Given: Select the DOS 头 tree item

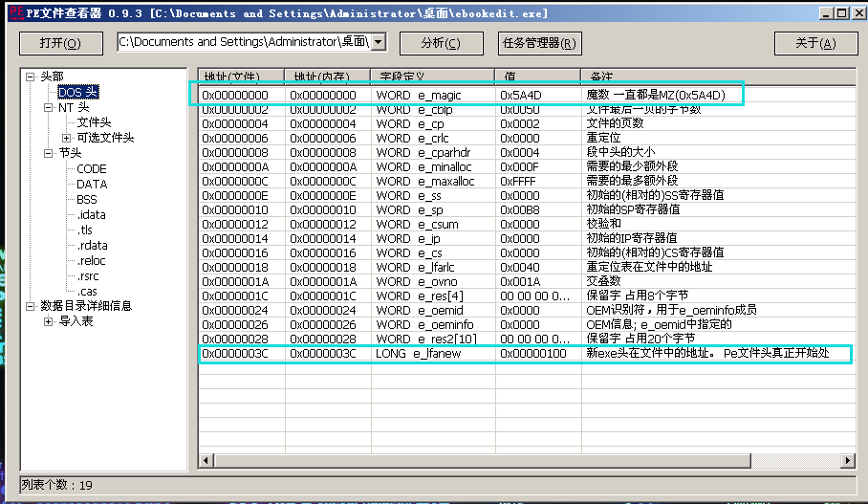Looking at the screenshot, I should 77,92.
